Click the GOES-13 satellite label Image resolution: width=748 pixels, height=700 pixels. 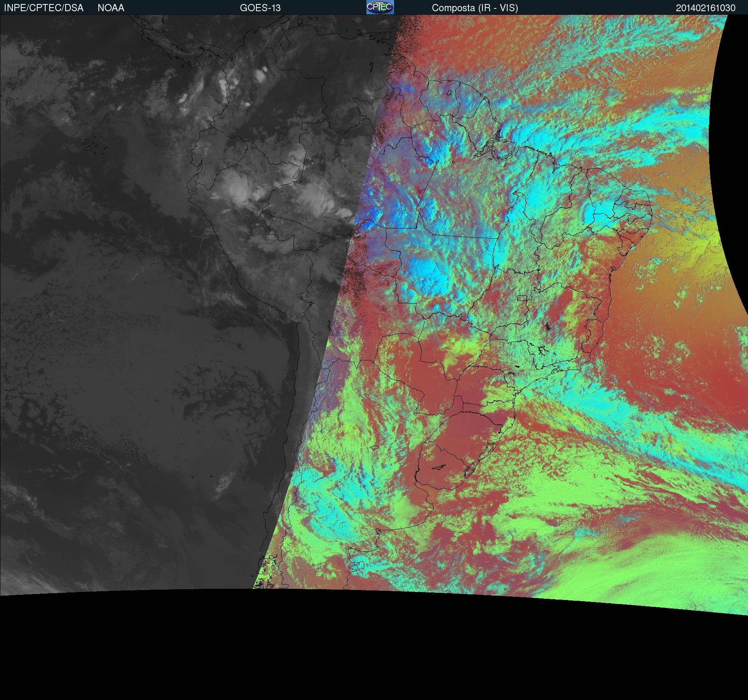click(x=260, y=8)
